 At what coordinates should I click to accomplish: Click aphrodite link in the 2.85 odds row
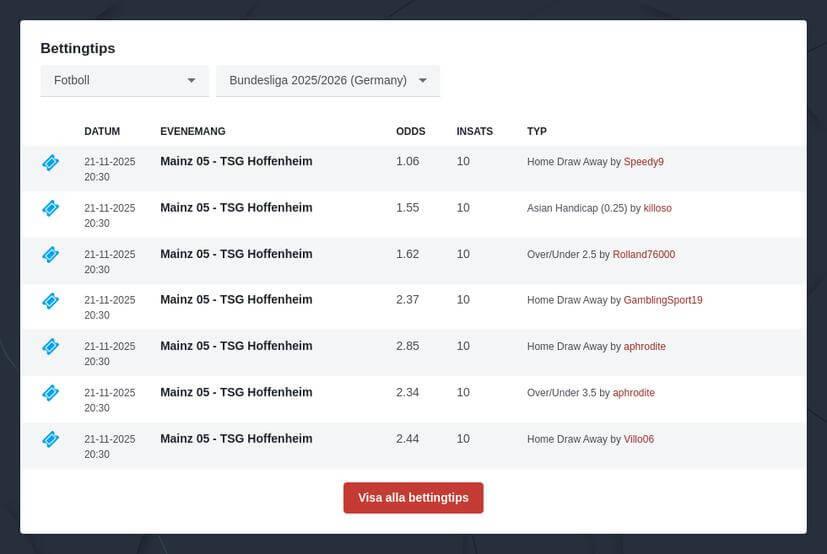tap(644, 347)
